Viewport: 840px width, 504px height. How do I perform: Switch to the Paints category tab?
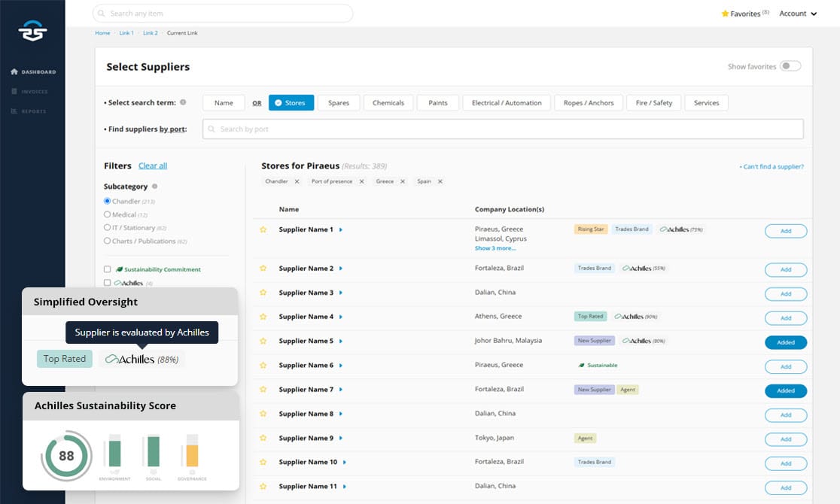437,103
